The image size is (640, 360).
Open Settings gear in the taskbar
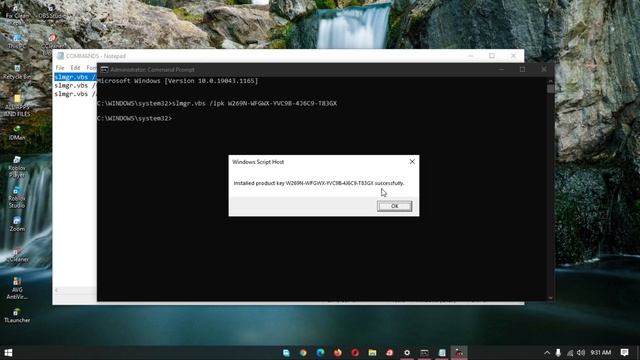pos(407,353)
